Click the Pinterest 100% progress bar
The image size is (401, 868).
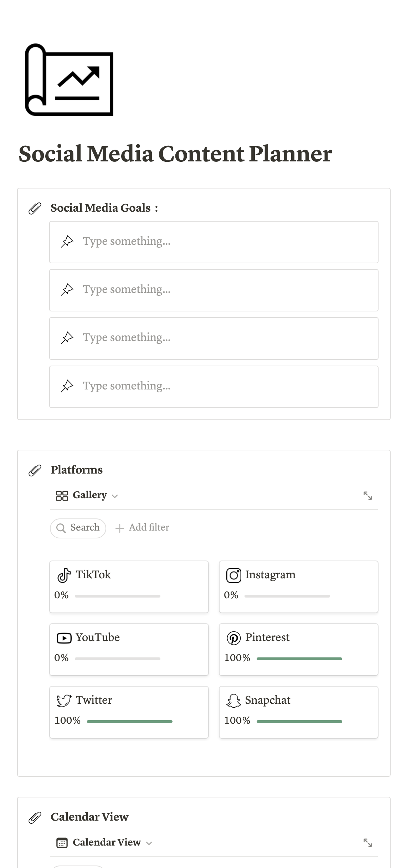click(299, 659)
